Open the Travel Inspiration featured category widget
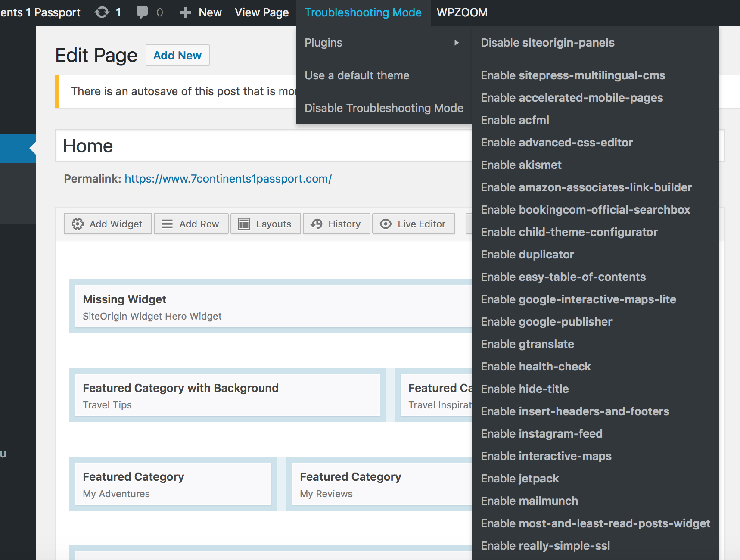The width and height of the screenshot is (740, 560). click(x=436, y=395)
